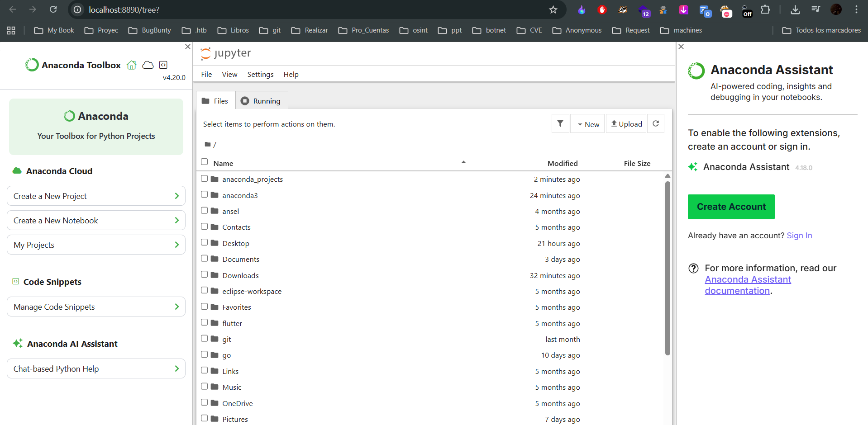Open the Documents folder
The width and height of the screenshot is (868, 425).
click(241, 260)
